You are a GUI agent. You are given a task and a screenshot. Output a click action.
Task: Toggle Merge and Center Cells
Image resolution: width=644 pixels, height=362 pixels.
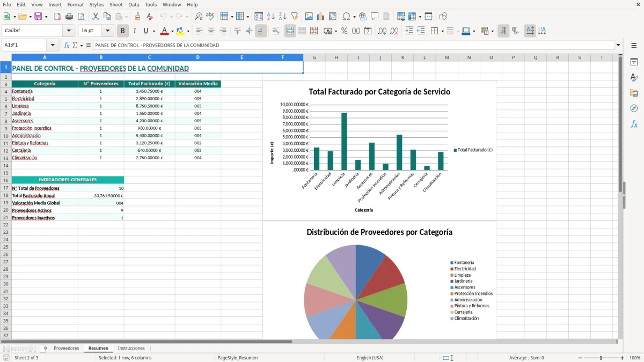290,31
